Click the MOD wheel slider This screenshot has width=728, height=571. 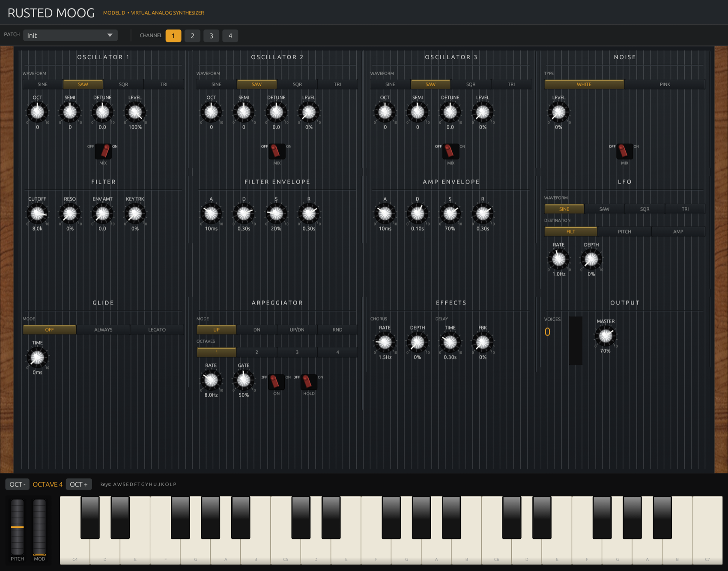pyautogui.click(x=39, y=527)
